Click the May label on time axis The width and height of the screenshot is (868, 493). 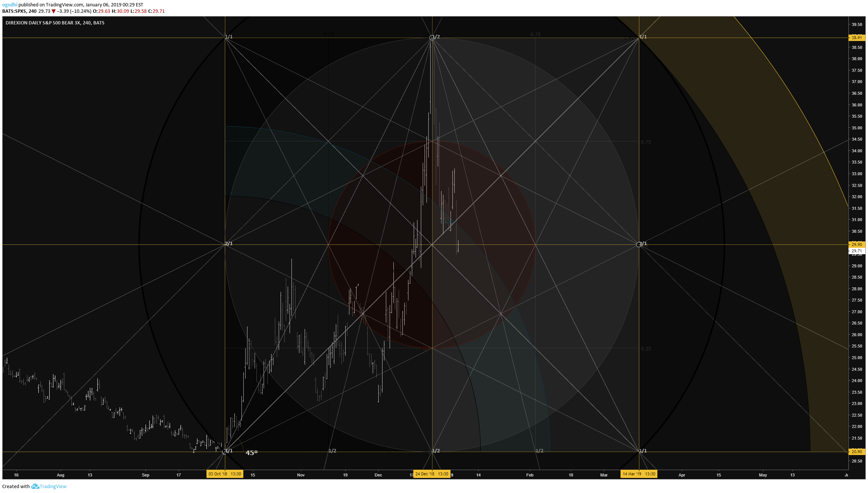click(763, 475)
